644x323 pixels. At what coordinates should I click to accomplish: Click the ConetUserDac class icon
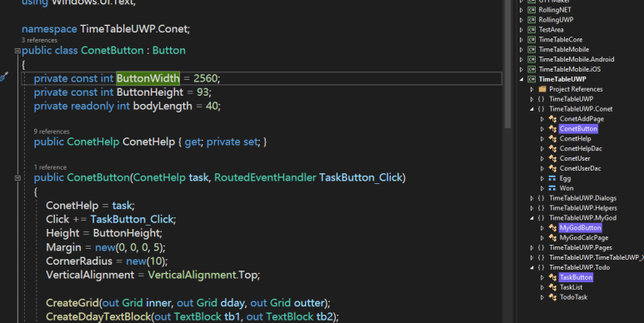coord(552,168)
